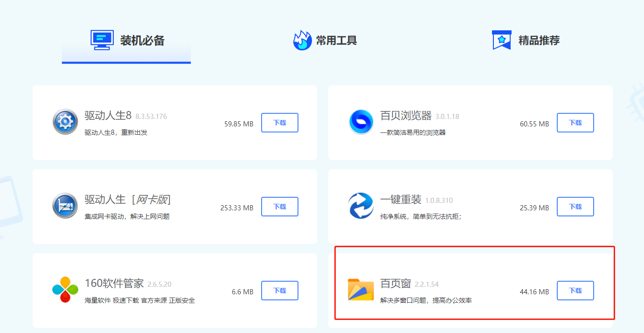Click the 160软件管家 title text
The height and width of the screenshot is (333, 644).
point(114,284)
